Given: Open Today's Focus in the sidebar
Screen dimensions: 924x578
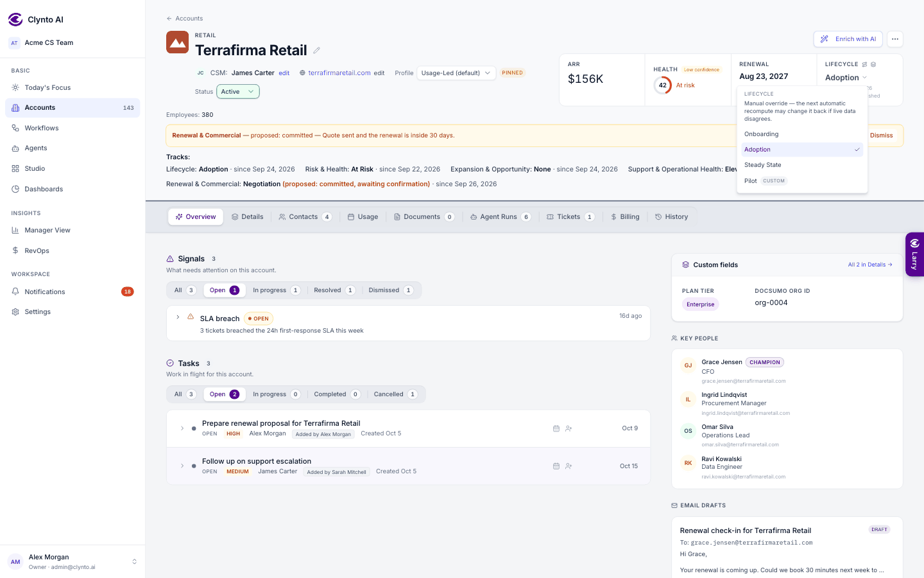Looking at the screenshot, I should [73, 87].
